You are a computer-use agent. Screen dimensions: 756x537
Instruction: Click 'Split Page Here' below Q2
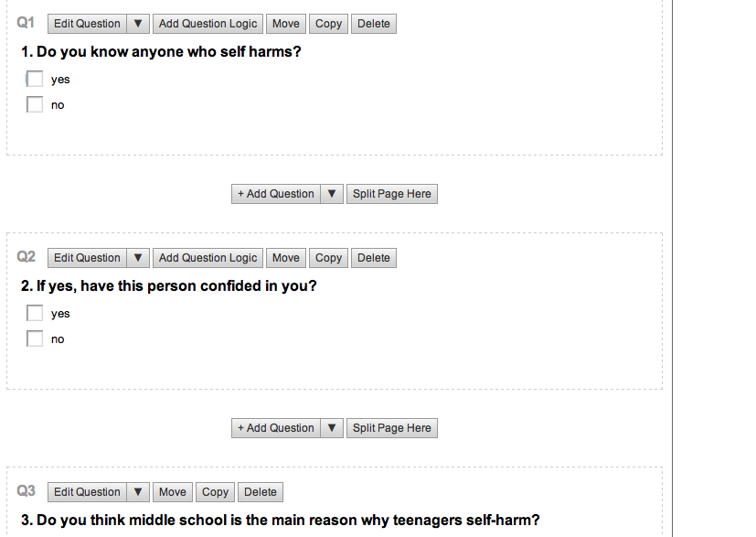392,428
